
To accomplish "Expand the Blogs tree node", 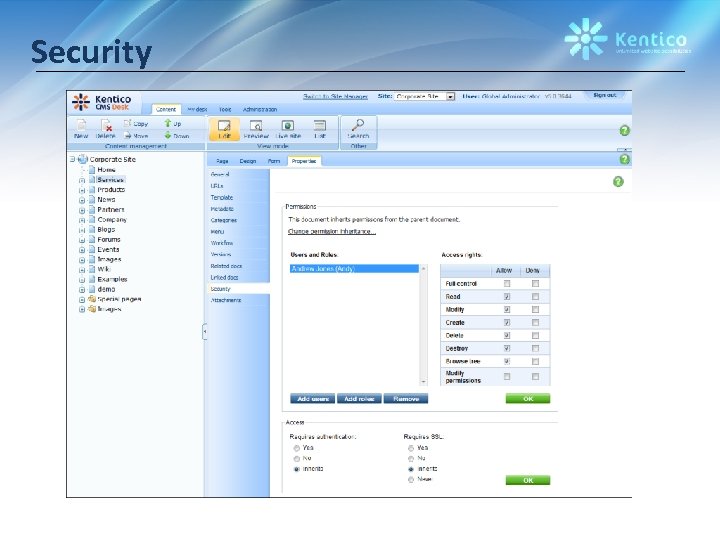I will (82, 230).
